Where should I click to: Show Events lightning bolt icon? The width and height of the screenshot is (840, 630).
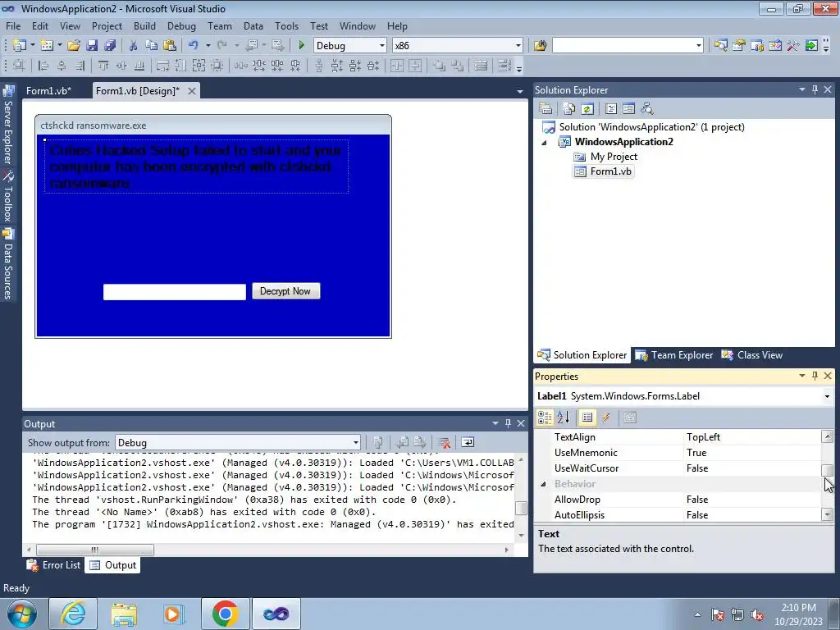tap(606, 418)
